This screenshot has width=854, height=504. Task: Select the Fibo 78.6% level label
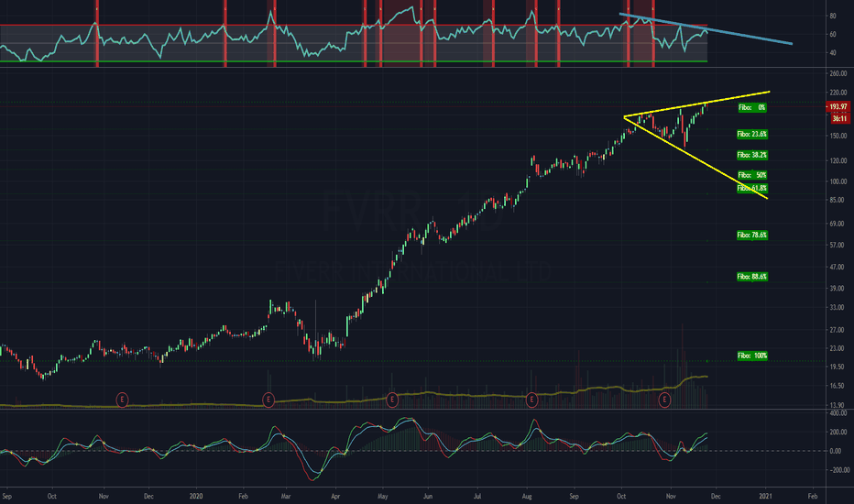752,236
